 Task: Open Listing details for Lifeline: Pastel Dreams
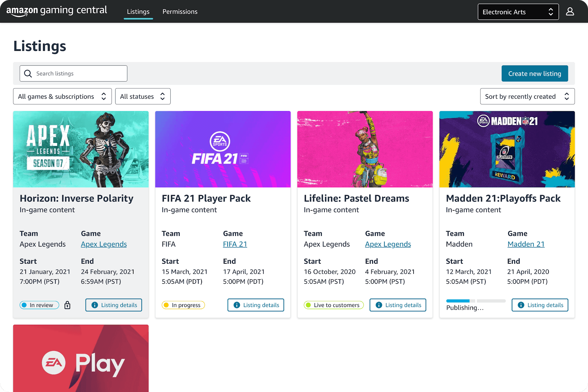tap(398, 305)
